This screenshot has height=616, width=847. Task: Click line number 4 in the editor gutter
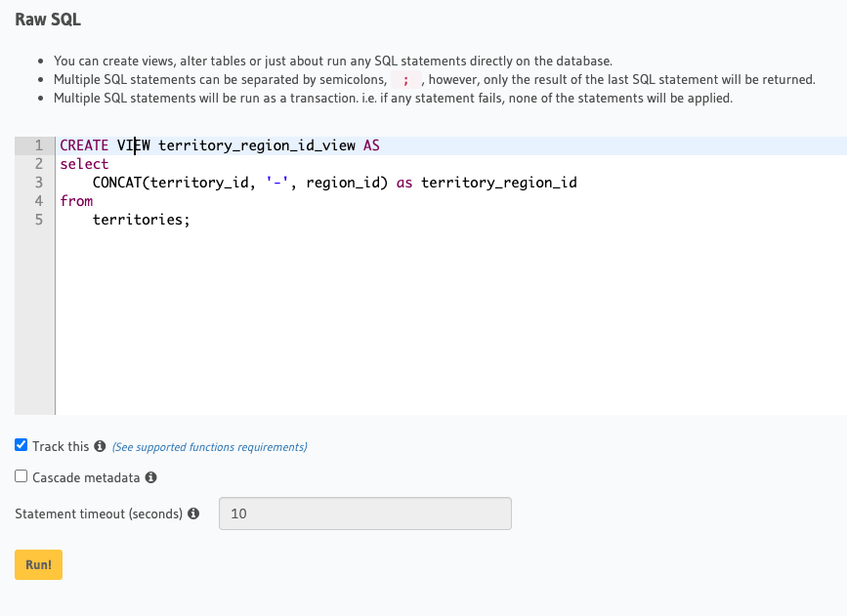[39, 201]
